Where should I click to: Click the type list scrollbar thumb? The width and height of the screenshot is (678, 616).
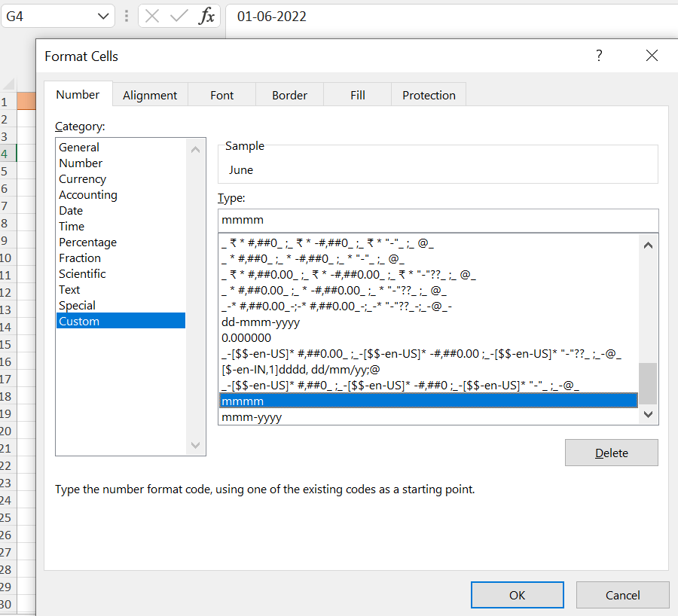(x=648, y=383)
